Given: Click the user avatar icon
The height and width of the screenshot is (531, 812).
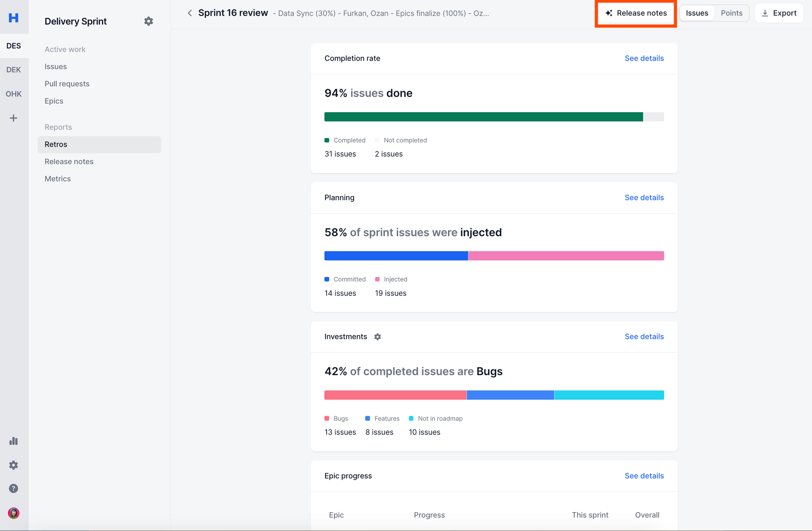Looking at the screenshot, I should (13, 513).
